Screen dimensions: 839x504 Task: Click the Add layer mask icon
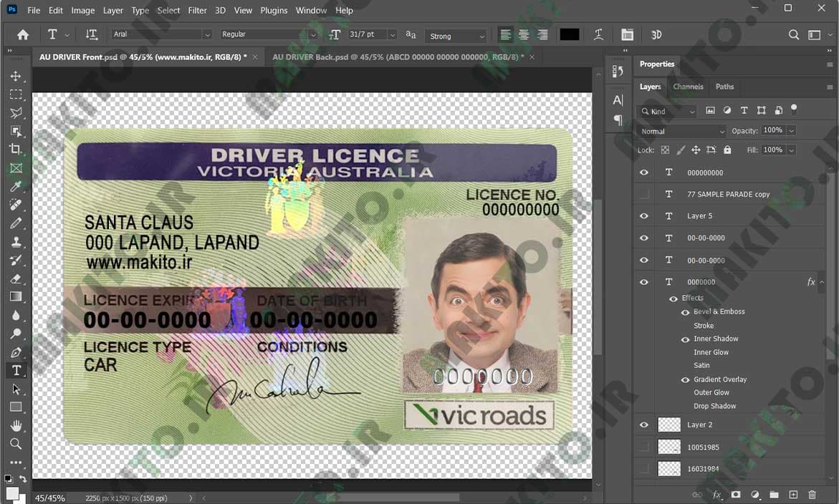[x=736, y=495]
